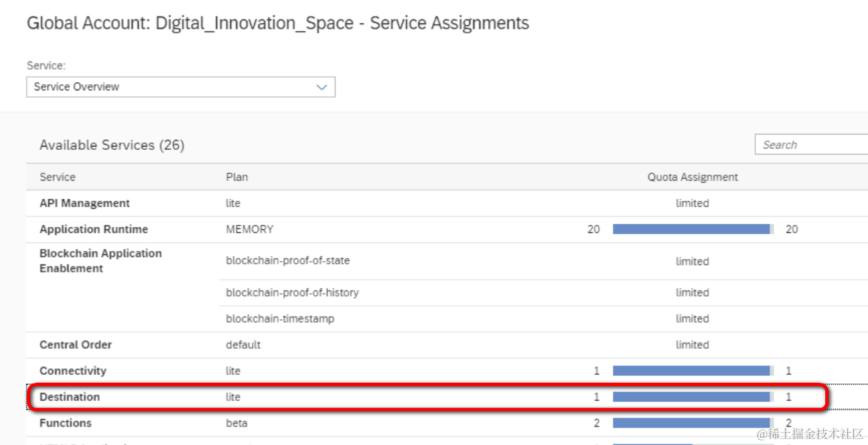
Task: Select the Connectivity service row
Action: [x=73, y=371]
